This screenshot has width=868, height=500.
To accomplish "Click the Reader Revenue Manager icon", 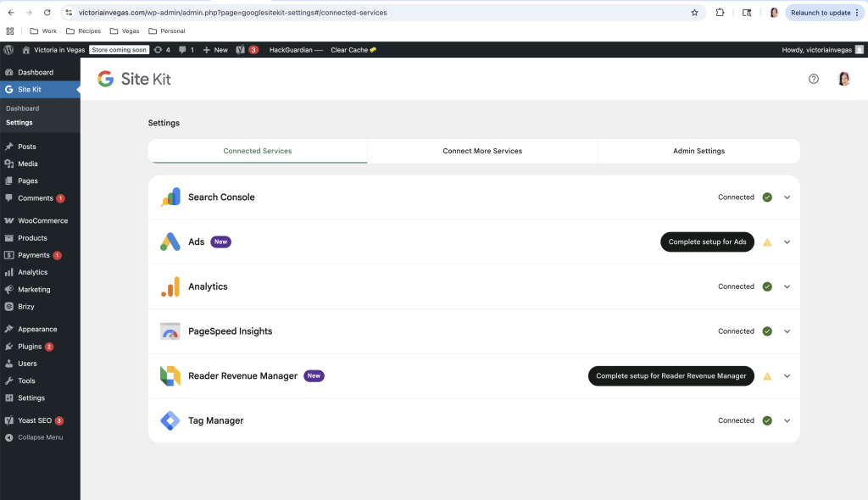I will pyautogui.click(x=170, y=376).
